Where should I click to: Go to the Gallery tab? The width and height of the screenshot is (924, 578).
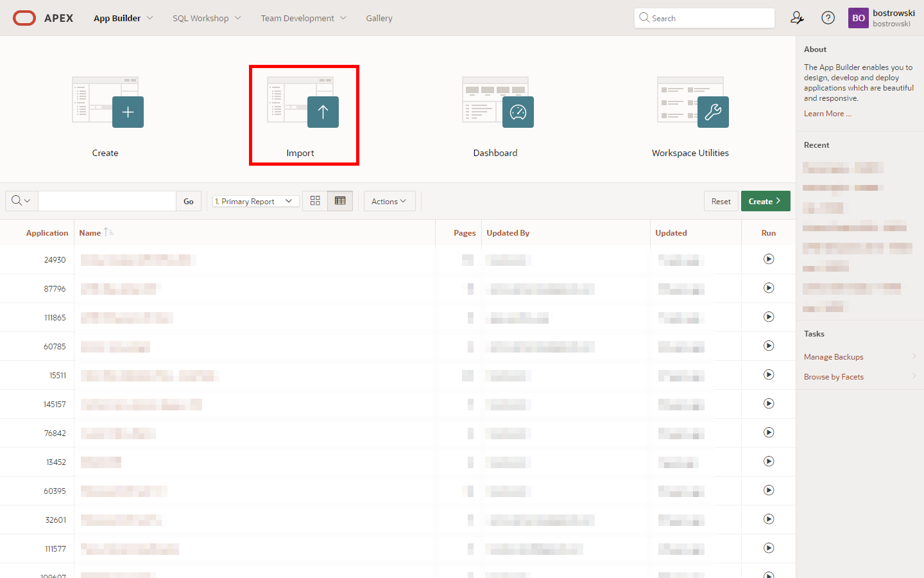379,18
